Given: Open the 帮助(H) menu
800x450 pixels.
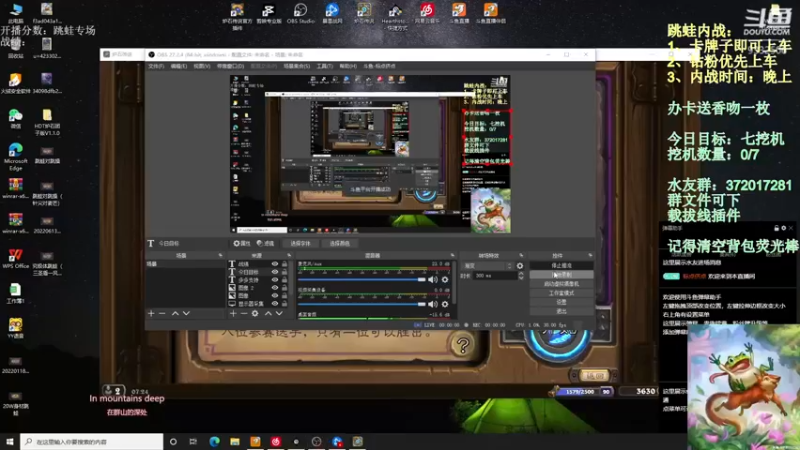Looking at the screenshot, I should [348, 66].
